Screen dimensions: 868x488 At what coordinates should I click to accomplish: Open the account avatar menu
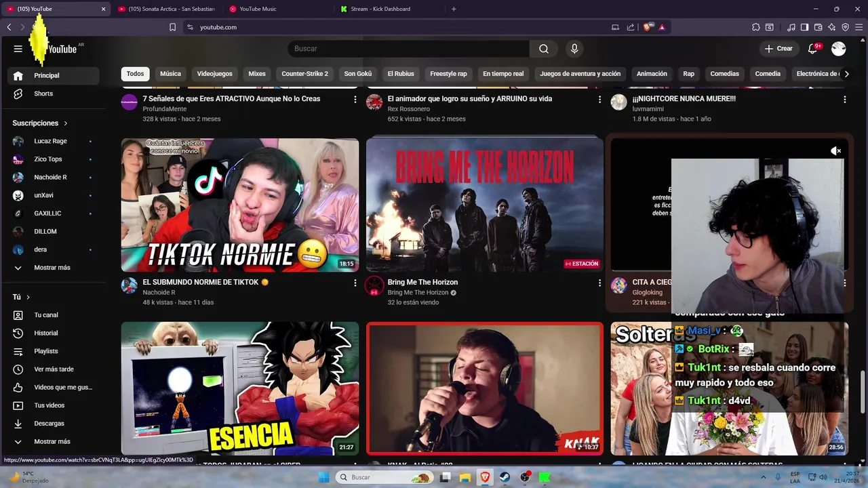click(839, 49)
